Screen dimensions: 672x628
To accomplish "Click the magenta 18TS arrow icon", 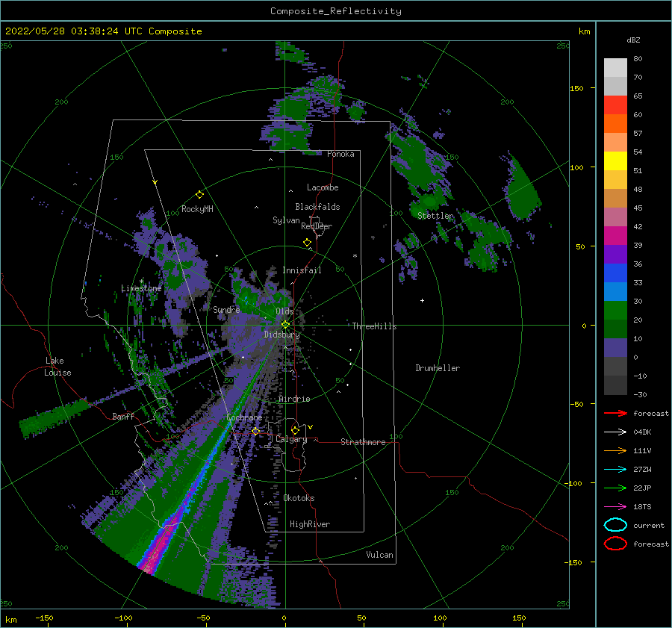I will (x=615, y=507).
